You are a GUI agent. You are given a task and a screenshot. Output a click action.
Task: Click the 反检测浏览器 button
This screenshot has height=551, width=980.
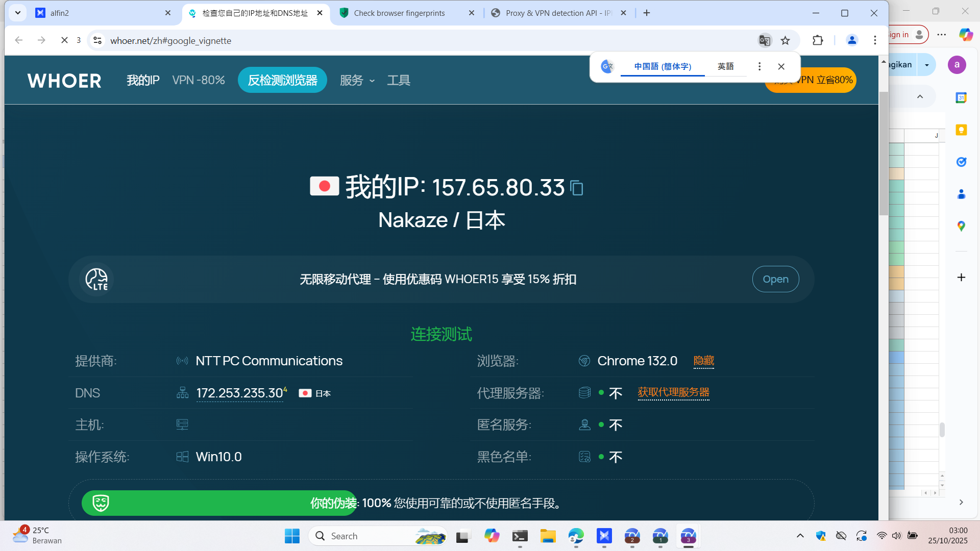tap(282, 80)
